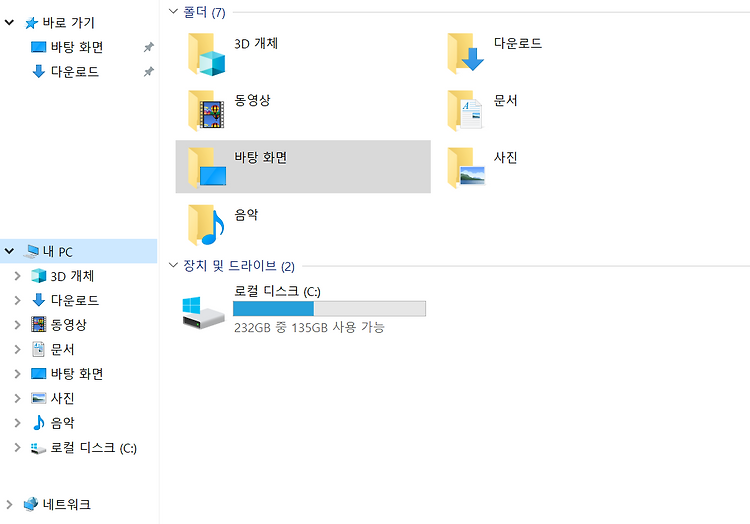Screen dimensions: 750x524
Task: Open the 3D 개체 folder icon
Action: coord(207,54)
